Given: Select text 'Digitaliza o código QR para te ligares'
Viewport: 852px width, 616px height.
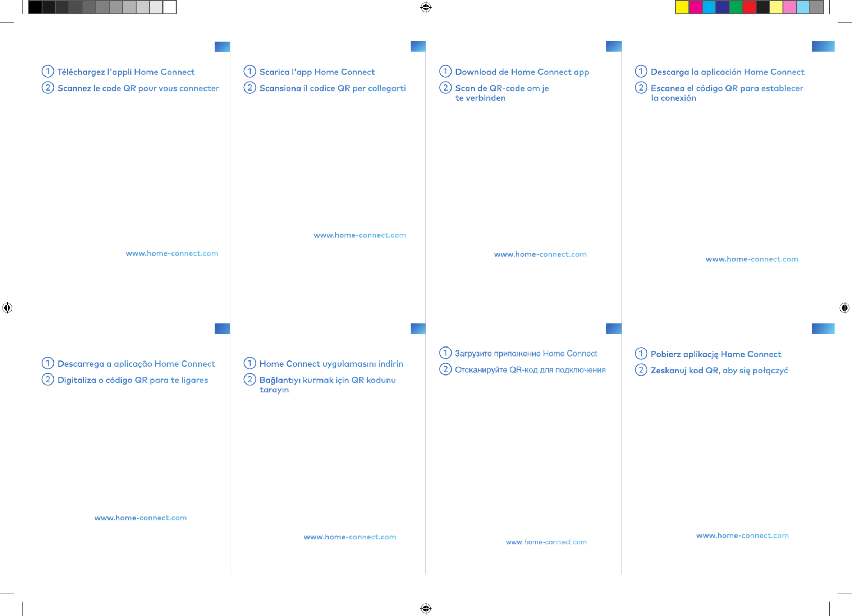Looking at the screenshot, I should pyautogui.click(x=133, y=380).
